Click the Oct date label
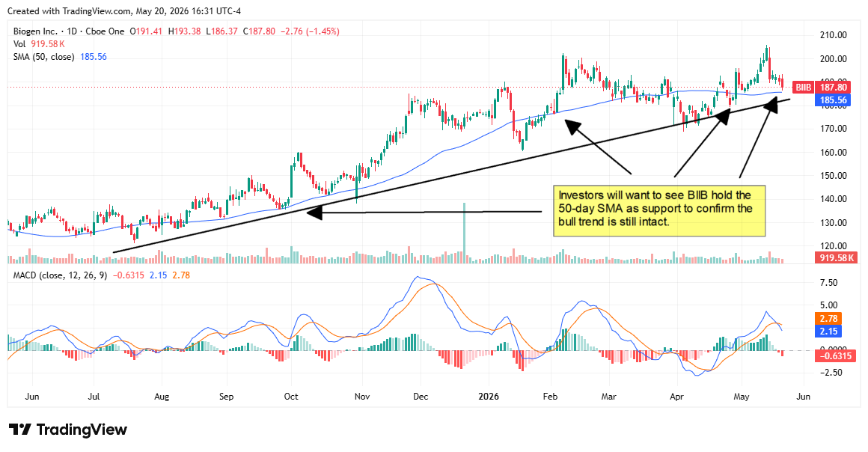Viewport: 868px width, 452px height. (x=291, y=397)
